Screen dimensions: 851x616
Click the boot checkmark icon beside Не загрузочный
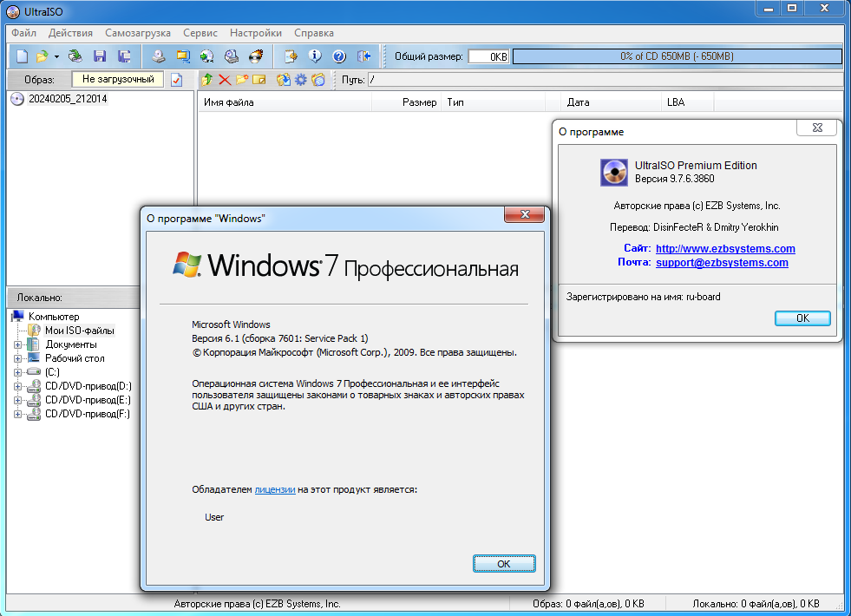tap(176, 80)
